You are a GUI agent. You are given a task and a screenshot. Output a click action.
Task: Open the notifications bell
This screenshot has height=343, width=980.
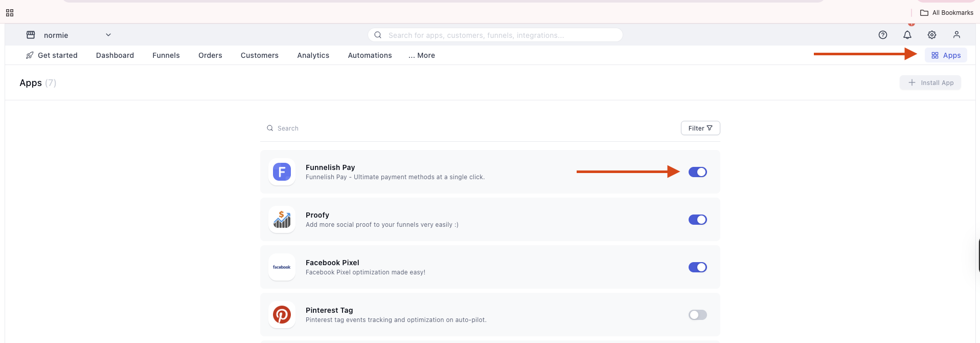[907, 35]
